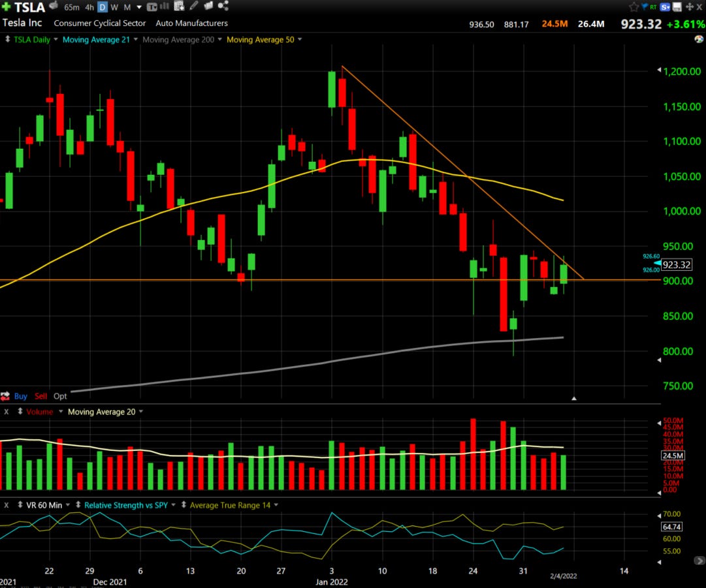Remove the VR 60 Min pane with its X
Viewport: 706px width, 588px height.
tap(7, 505)
